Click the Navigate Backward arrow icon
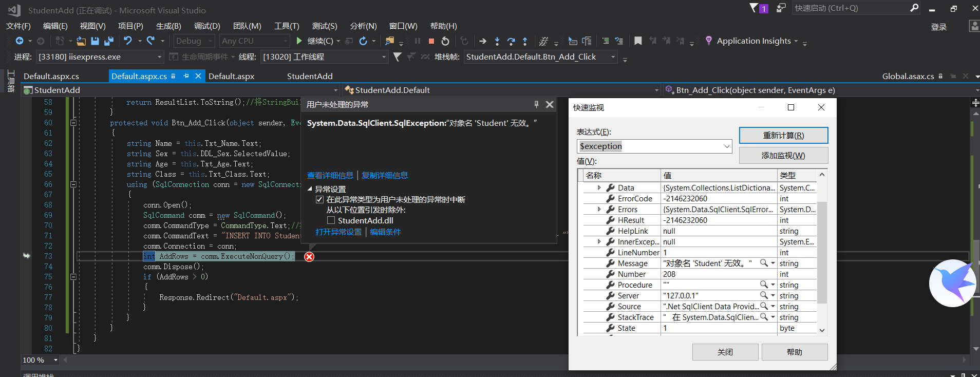Screen dimensions: 980x377 (20, 41)
